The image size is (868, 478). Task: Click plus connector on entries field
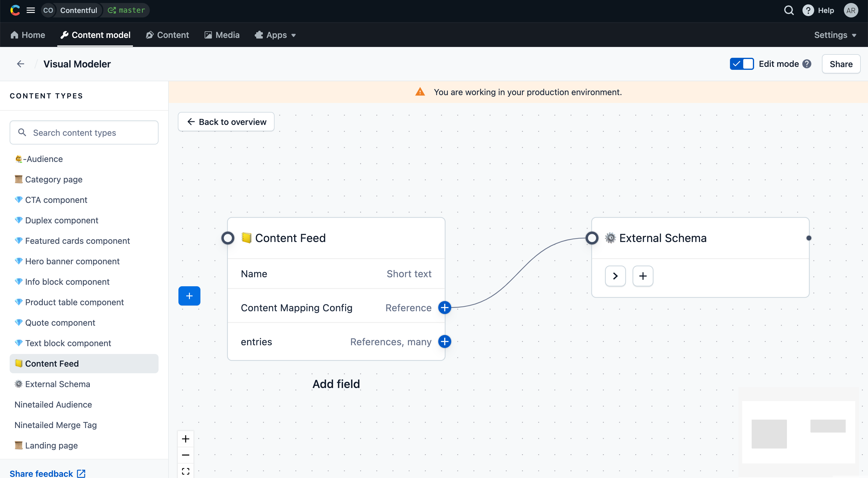pyautogui.click(x=445, y=341)
